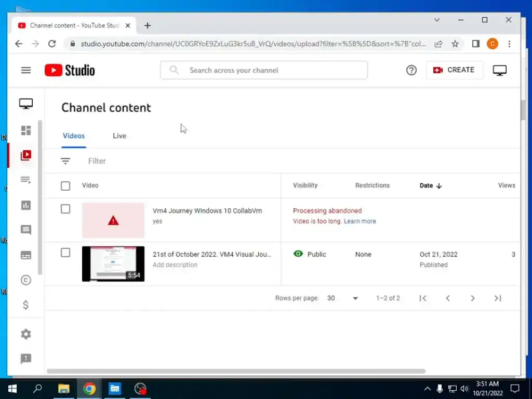The image size is (532, 399).
Task: Switch to the Live tab
Action: tap(119, 136)
